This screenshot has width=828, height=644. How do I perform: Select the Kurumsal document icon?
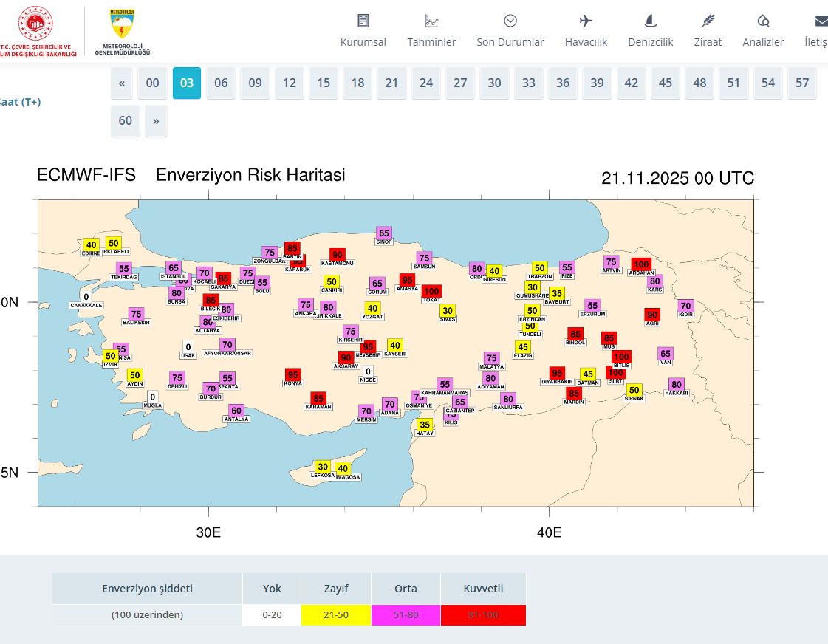click(x=363, y=20)
